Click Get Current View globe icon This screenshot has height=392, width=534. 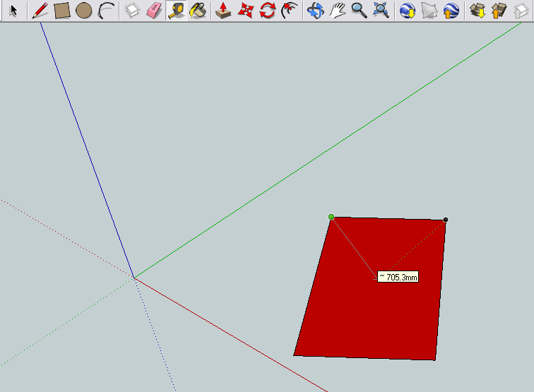click(x=408, y=10)
